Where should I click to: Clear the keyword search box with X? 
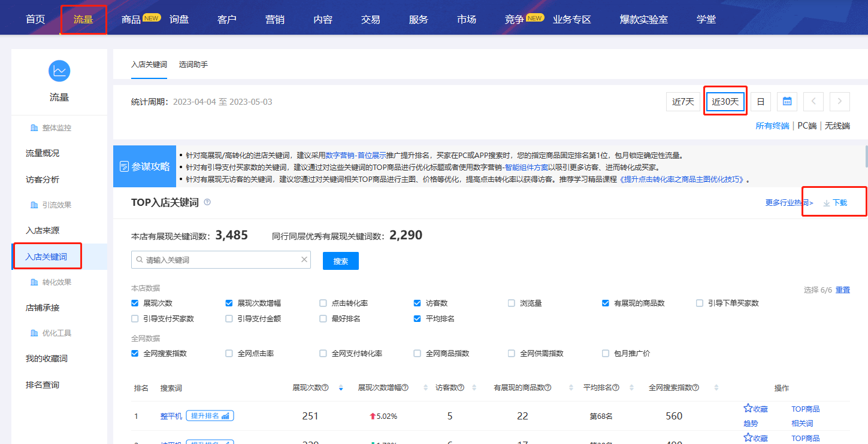pos(304,260)
